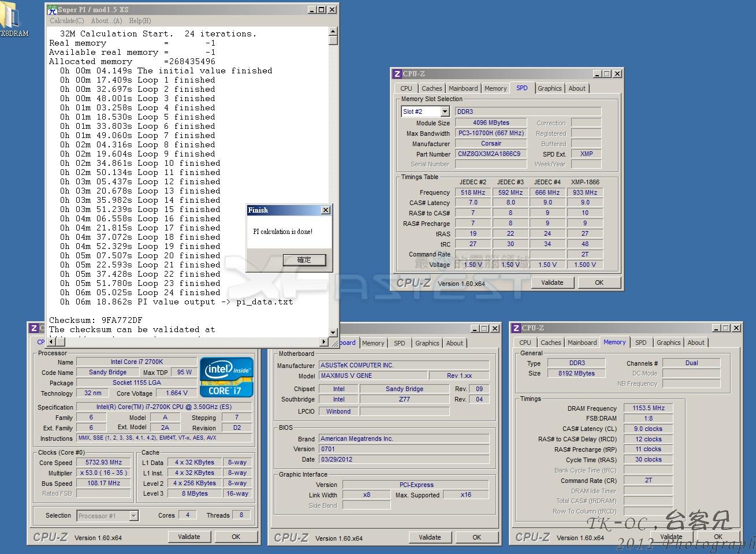The width and height of the screenshot is (756, 554).
Task: Select the XMP-1866 frequency 933 MHz cell
Action: coord(585,192)
